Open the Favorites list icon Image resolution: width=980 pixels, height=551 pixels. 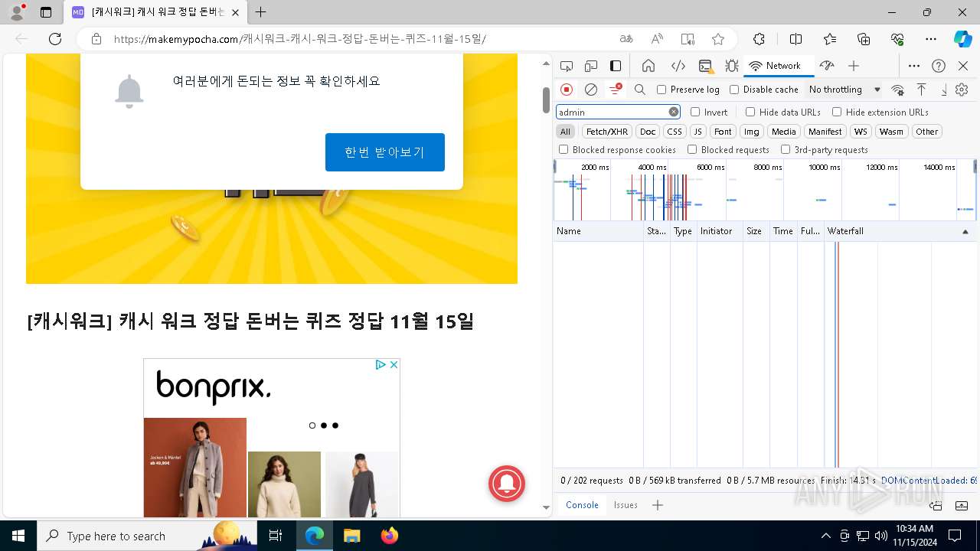pos(830,39)
